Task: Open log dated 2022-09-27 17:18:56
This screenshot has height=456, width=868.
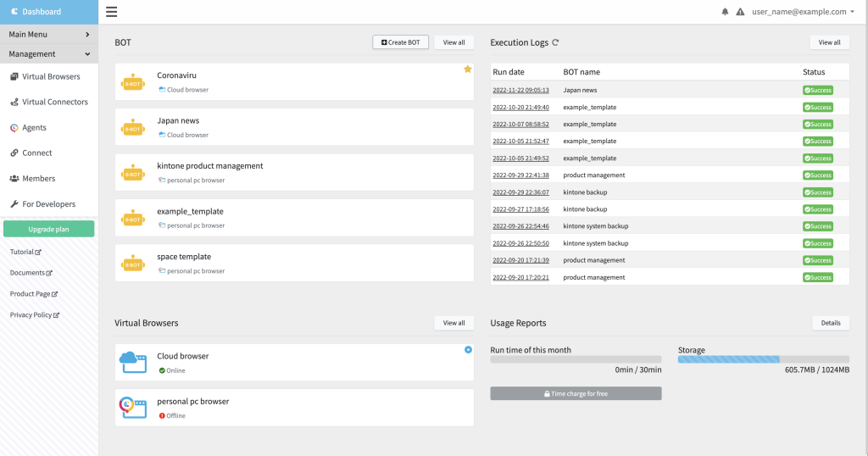Action: tap(521, 209)
